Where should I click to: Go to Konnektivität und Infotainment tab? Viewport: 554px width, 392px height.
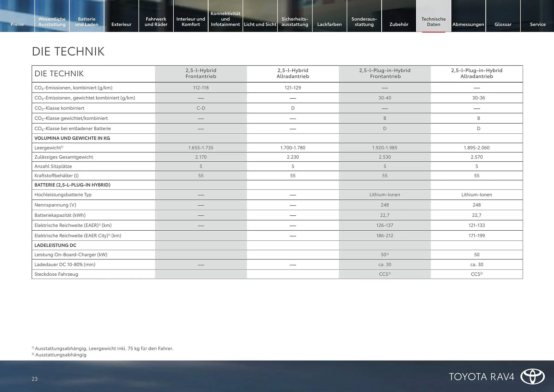(225, 19)
